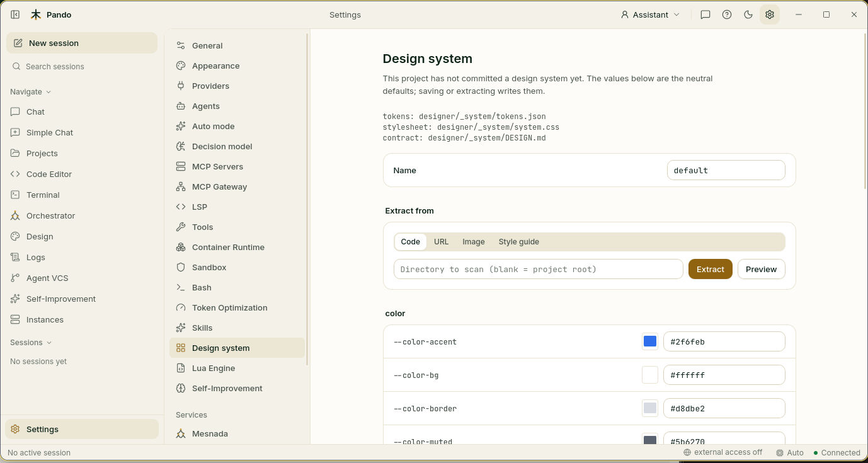The image size is (868, 463).
Task: Open Agent VCS
Action: click(x=82, y=278)
